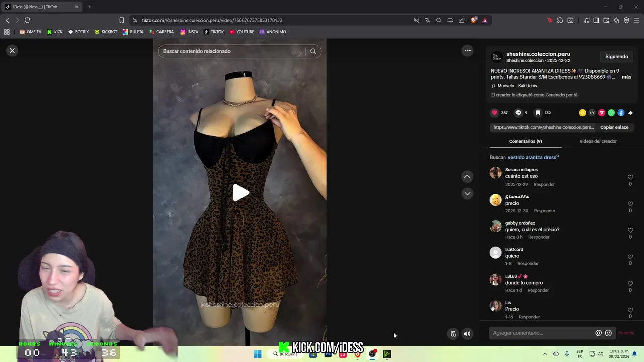Open comments via speech bubble icon
This screenshot has height=362, width=644.
[518, 113]
